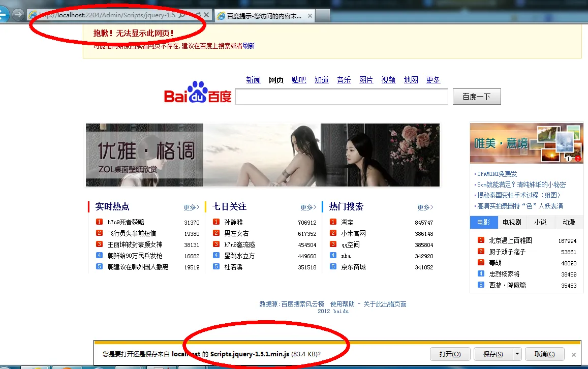Viewport: 588px width, 369px height.
Task: Click 打开(O) in download bar
Action: click(450, 354)
